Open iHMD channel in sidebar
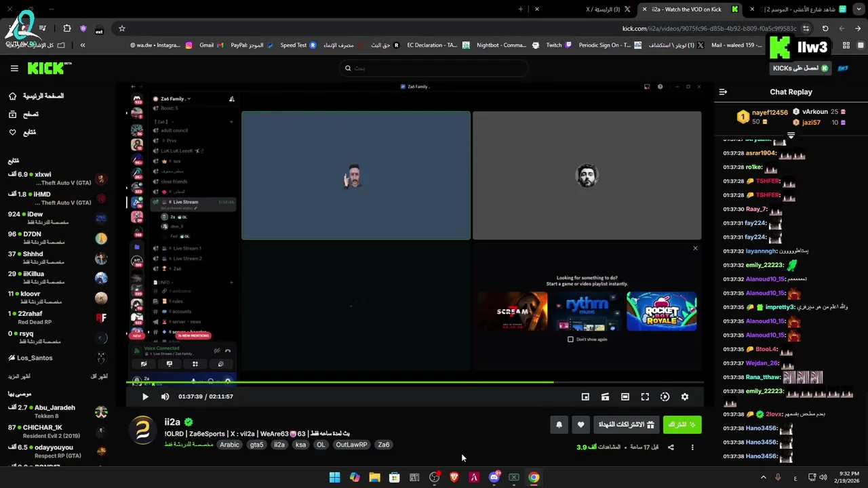The width and height of the screenshot is (868, 488). 58,199
